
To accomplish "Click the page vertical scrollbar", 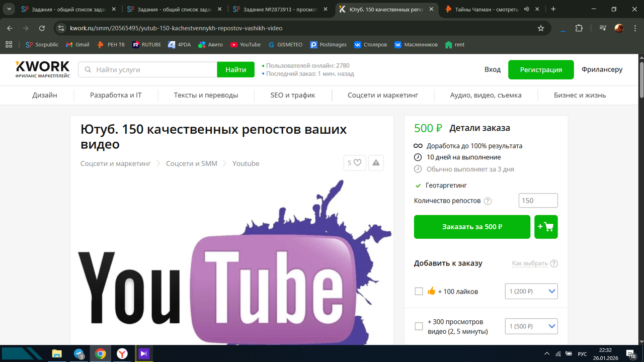I will tap(641, 79).
